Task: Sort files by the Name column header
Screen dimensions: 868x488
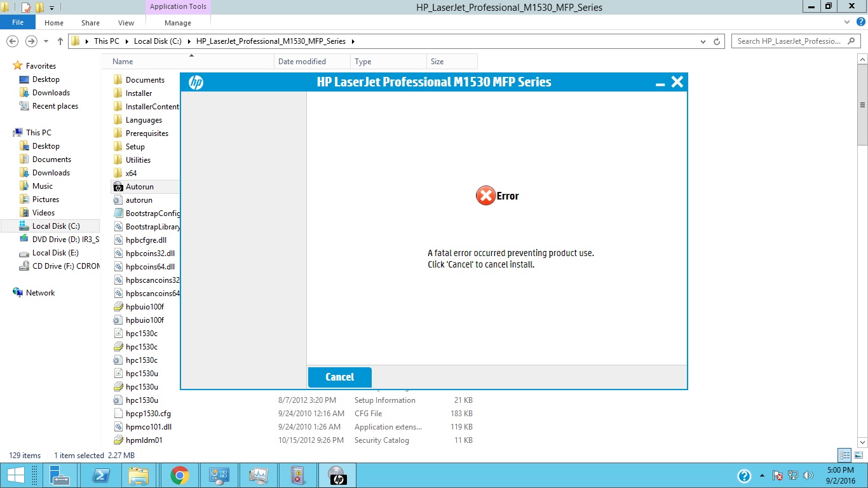Action: point(123,62)
